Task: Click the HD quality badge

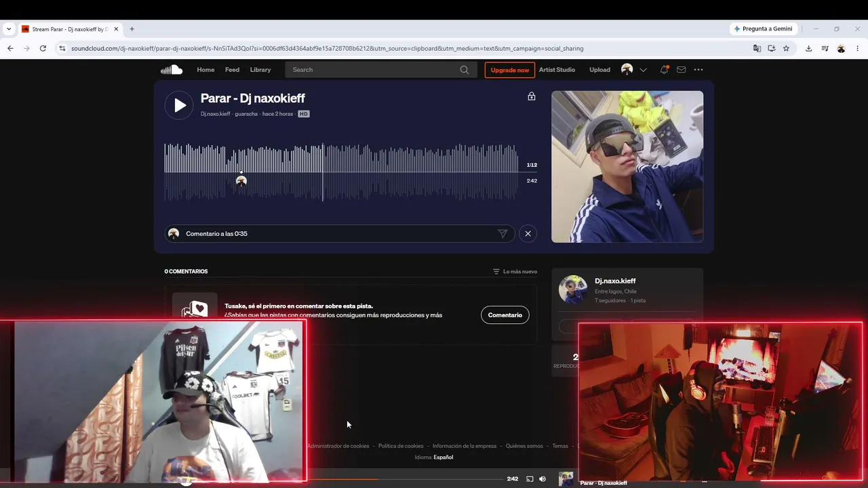Action: click(304, 114)
